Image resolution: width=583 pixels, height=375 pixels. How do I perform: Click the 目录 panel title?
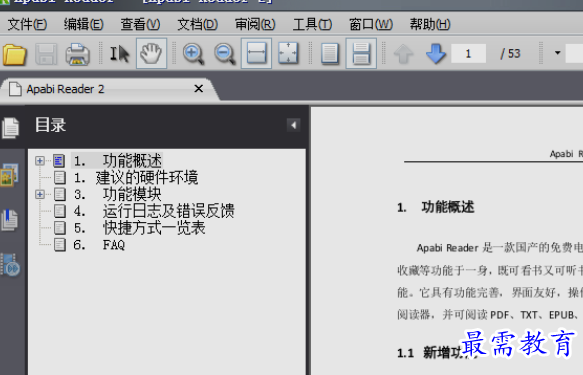[x=51, y=125]
